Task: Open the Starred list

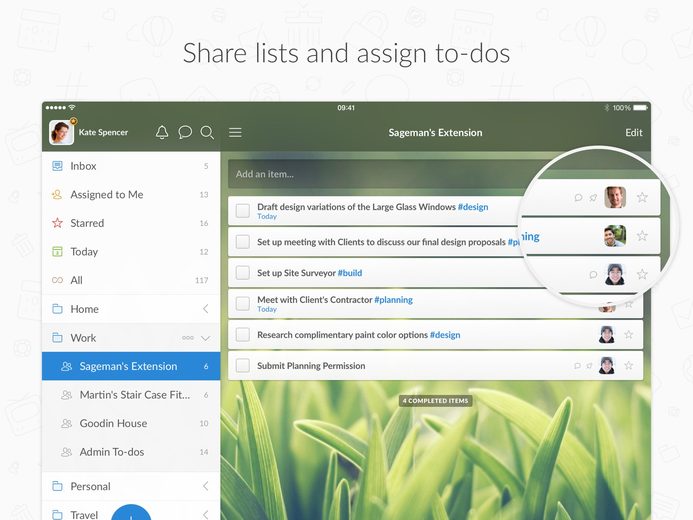Action: click(x=131, y=223)
